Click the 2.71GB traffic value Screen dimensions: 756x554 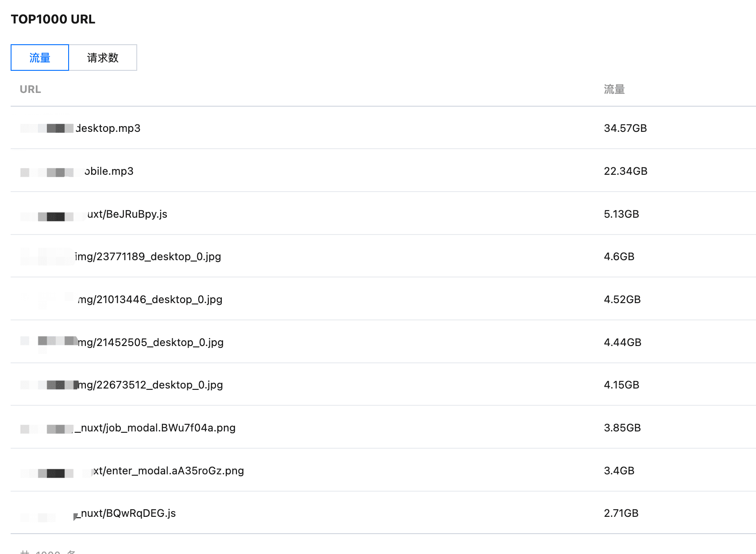tap(621, 513)
